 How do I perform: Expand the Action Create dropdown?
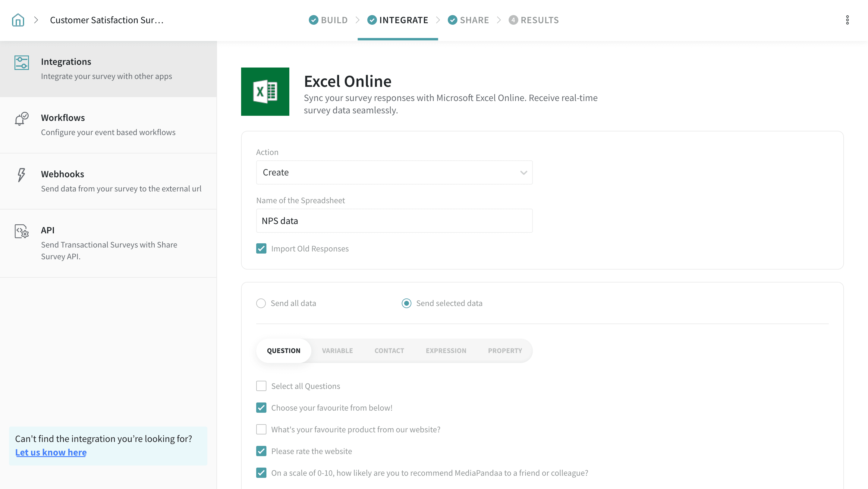tap(394, 172)
